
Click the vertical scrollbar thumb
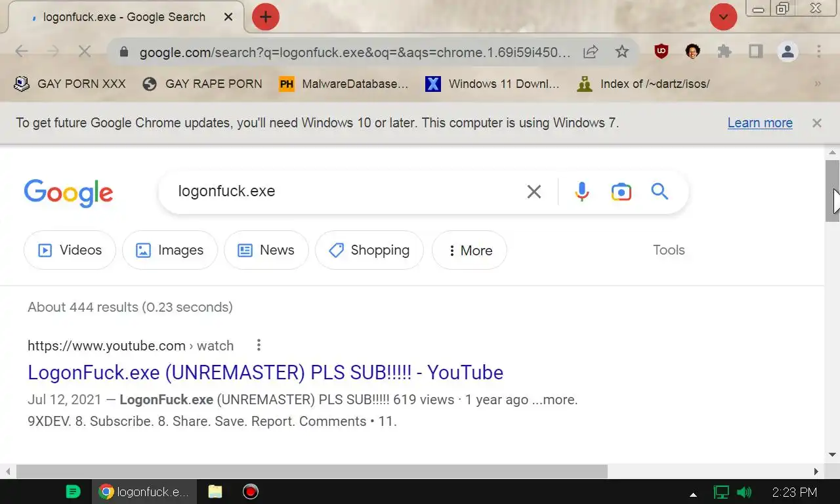click(x=832, y=191)
